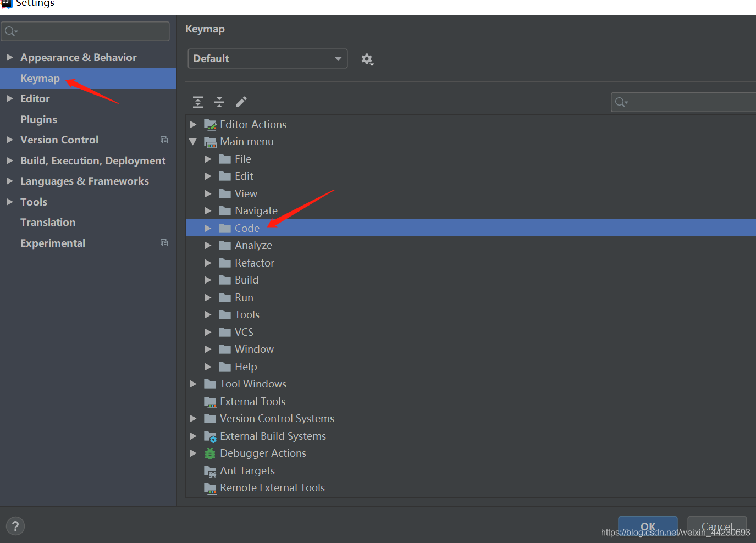Image resolution: width=756 pixels, height=543 pixels.
Task: Click the search magnifier in settings search
Action: (x=10, y=31)
